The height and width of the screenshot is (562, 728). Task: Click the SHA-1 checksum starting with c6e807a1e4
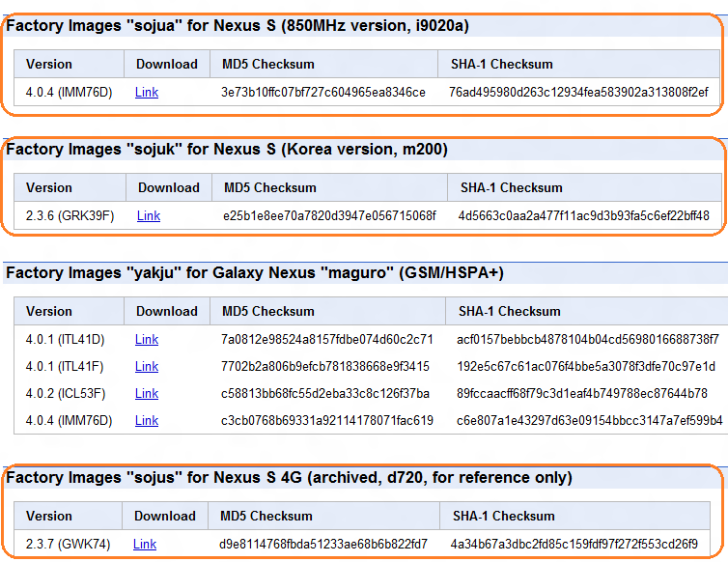click(589, 420)
